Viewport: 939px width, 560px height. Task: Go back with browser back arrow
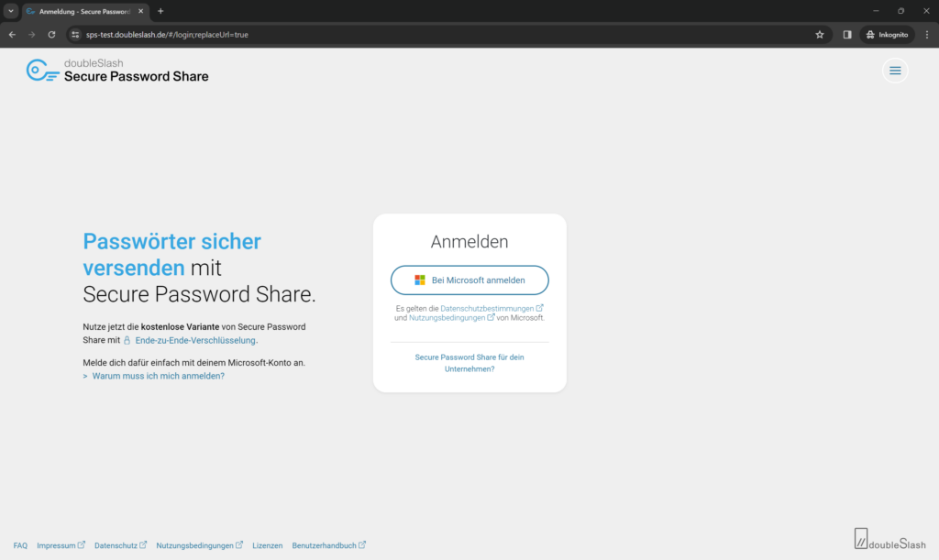click(12, 35)
